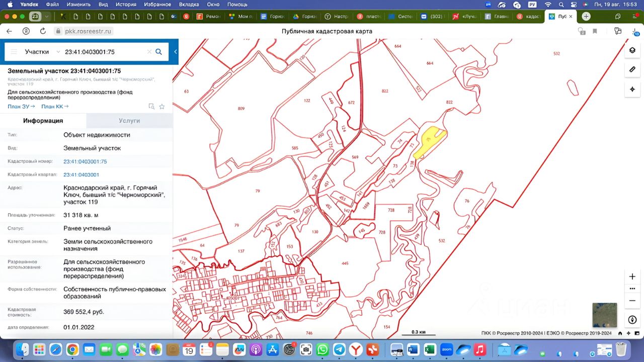Open the hamburger menu beside Участки
The width and height of the screenshot is (644, 362).
click(x=14, y=52)
